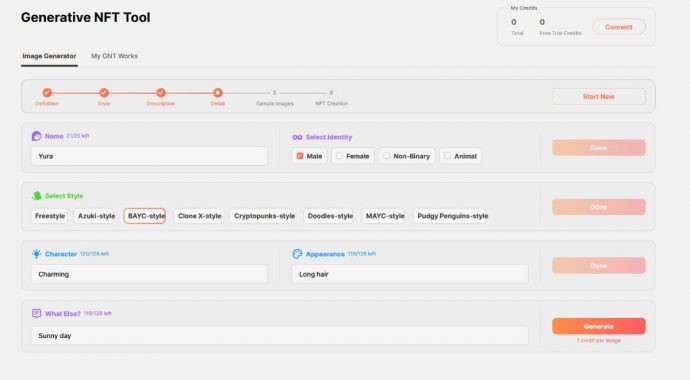Go to the Definition step circle
The height and width of the screenshot is (380, 690).
click(47, 93)
